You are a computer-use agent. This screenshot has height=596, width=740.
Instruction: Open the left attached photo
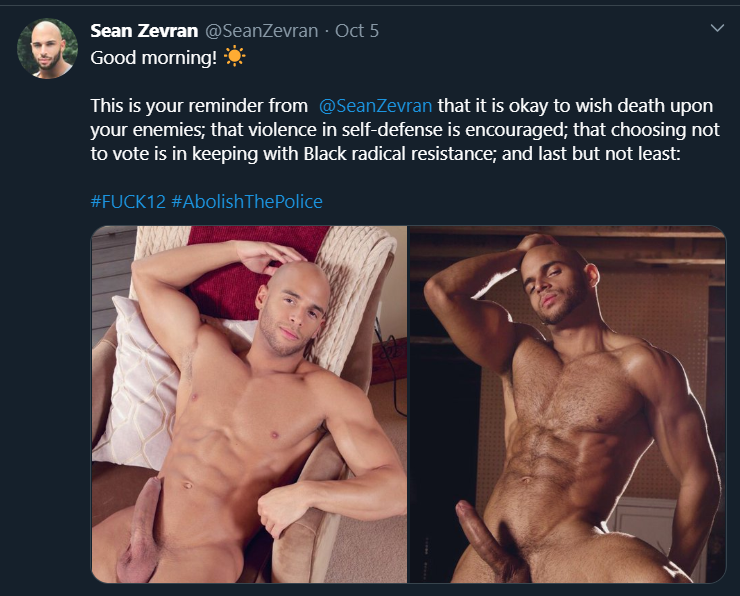(249, 404)
